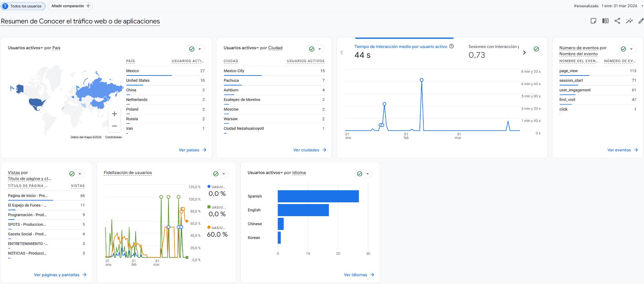This screenshot has height=284, width=644.
Task: Open the share report icon
Action: (x=617, y=21)
